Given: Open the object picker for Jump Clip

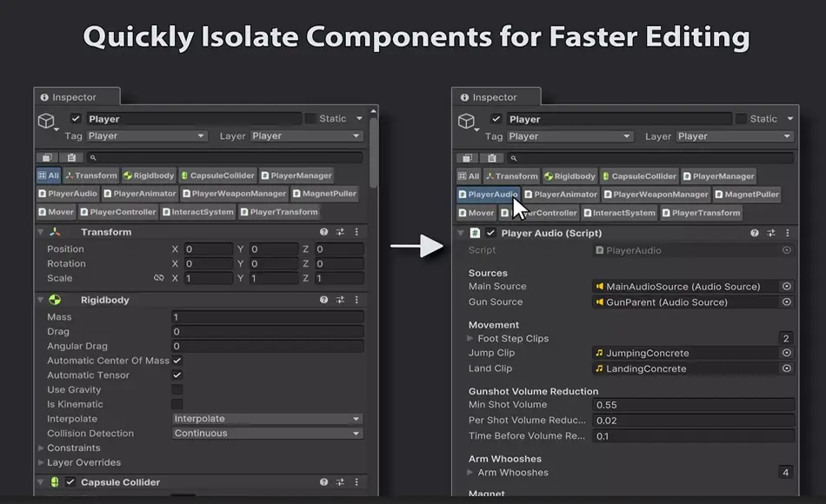Looking at the screenshot, I should 787,353.
